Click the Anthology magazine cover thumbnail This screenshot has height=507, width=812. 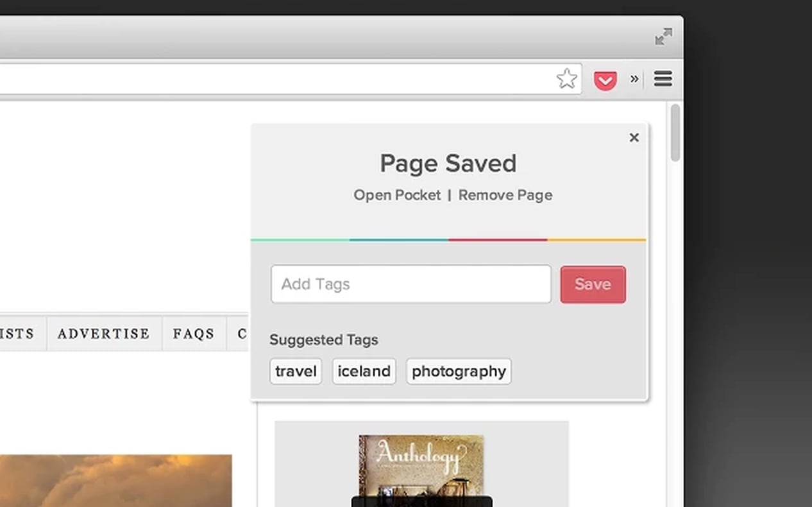(421, 468)
